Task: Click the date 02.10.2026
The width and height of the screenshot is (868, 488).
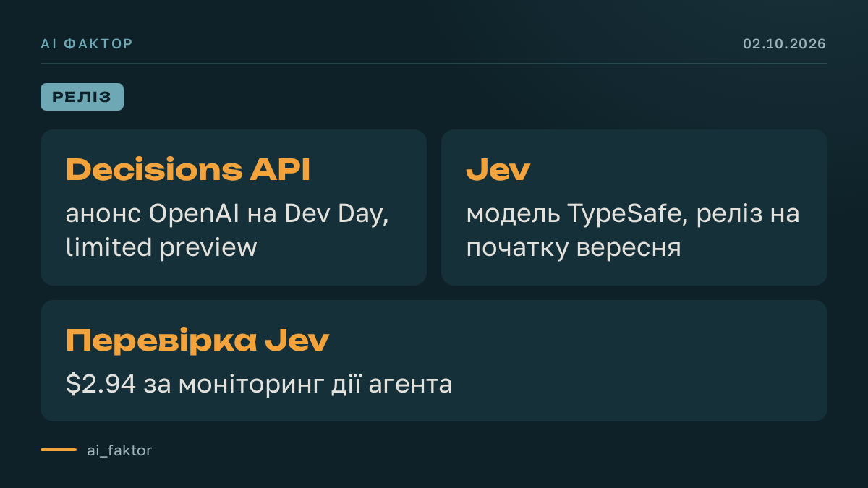Action: click(x=785, y=44)
